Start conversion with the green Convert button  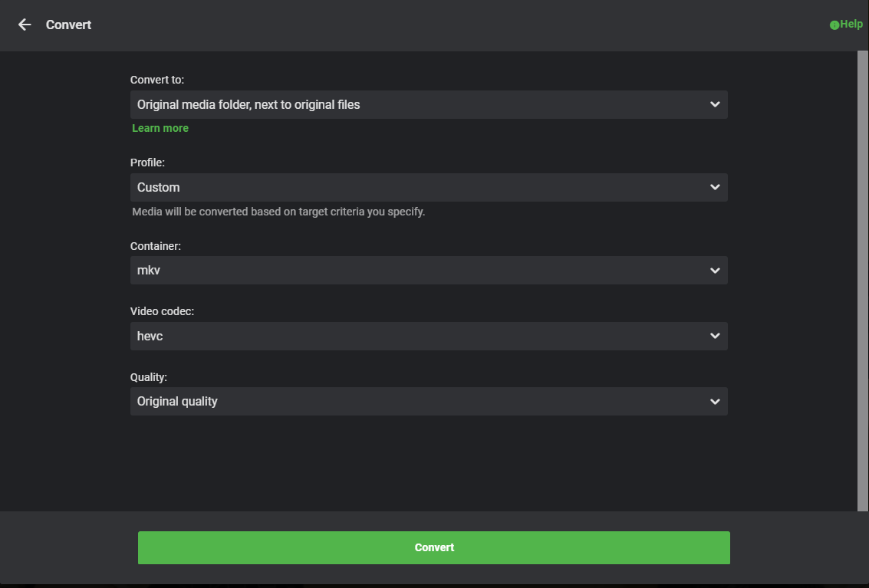click(434, 547)
